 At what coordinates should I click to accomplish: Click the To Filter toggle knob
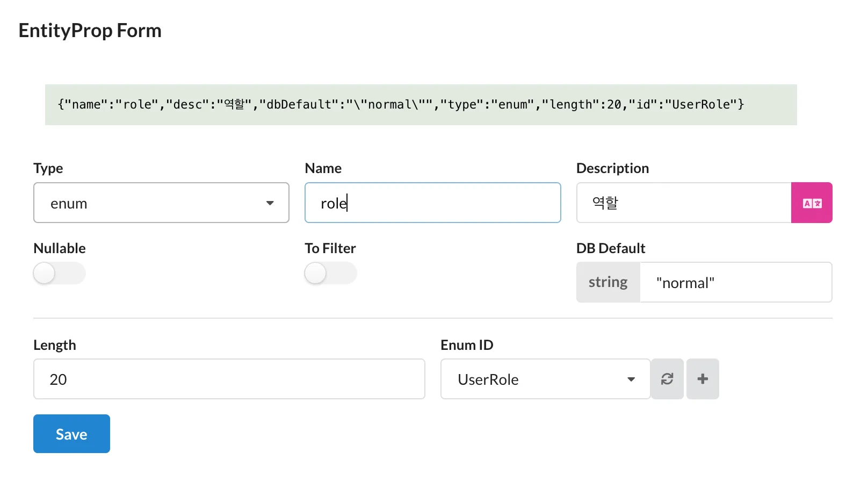[x=315, y=273]
